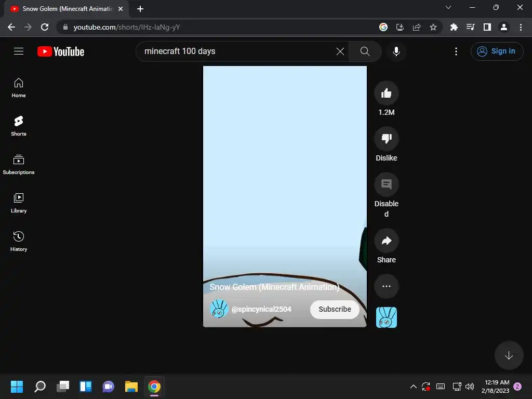Viewport: 532px width, 399px height.
Task: Open network icon in tray
Action: [x=457, y=387]
